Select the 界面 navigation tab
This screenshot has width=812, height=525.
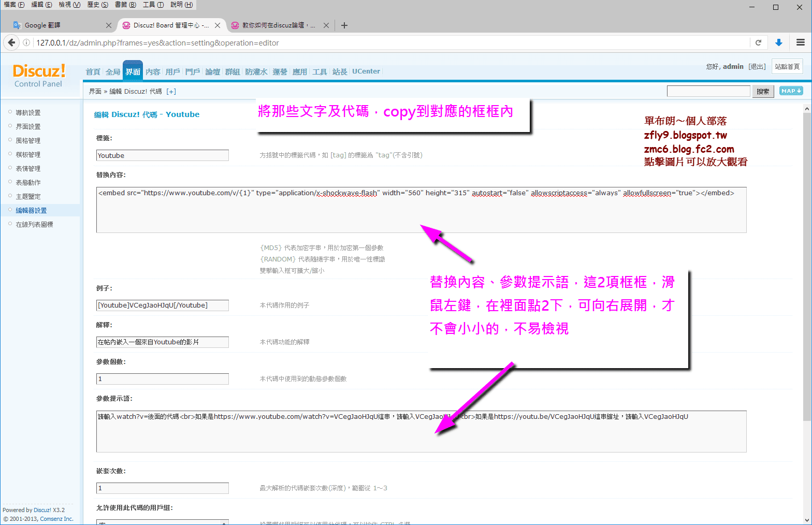(x=133, y=72)
